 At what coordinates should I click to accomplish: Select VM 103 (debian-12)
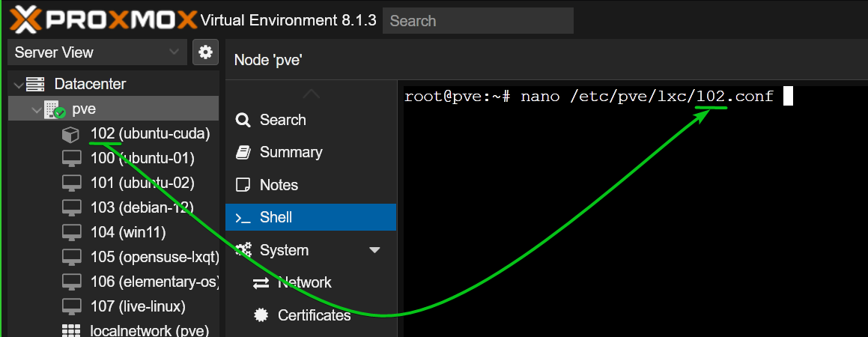pos(142,207)
